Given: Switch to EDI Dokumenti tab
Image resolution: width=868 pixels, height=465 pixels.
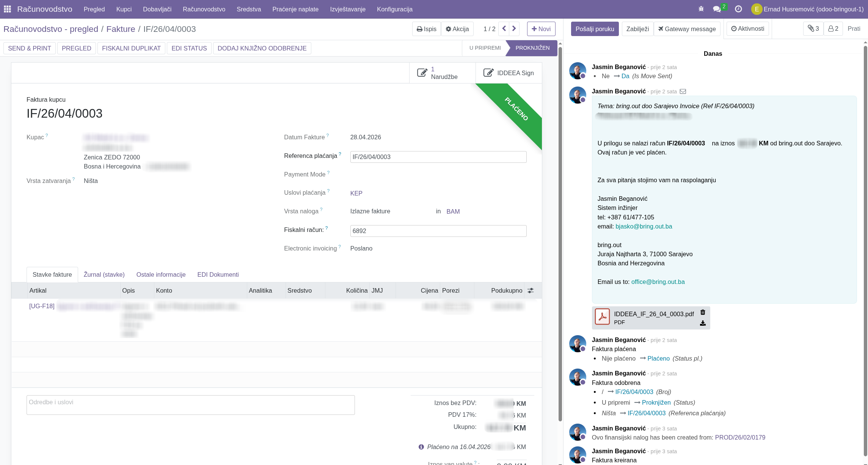Looking at the screenshot, I should 218,274.
